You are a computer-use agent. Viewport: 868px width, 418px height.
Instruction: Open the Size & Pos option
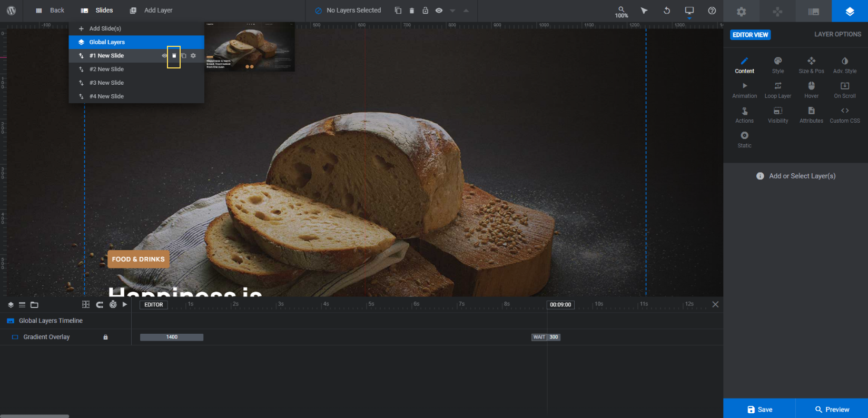click(812, 66)
